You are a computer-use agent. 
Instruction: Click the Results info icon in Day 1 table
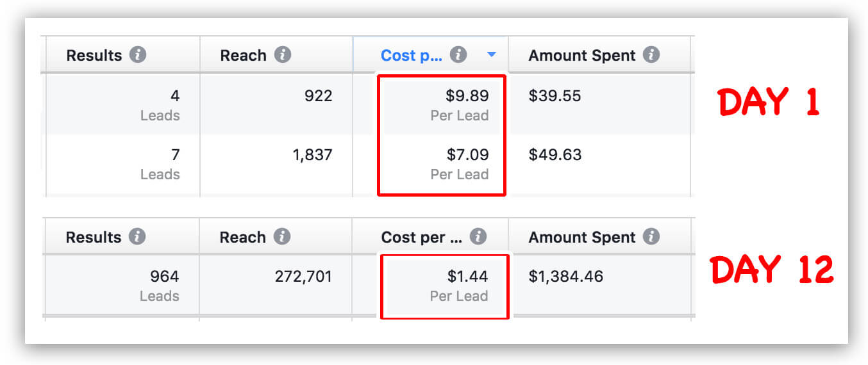point(137,55)
